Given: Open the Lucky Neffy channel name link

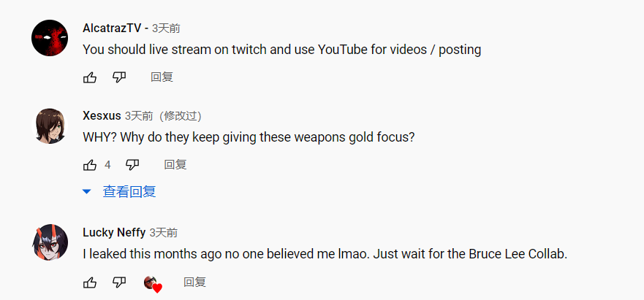Looking at the screenshot, I should 114,233.
